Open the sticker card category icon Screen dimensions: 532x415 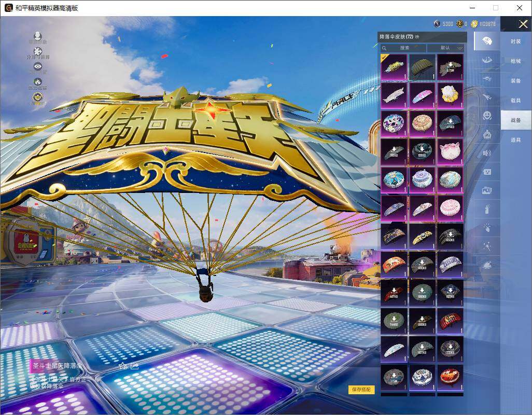pyautogui.click(x=487, y=172)
